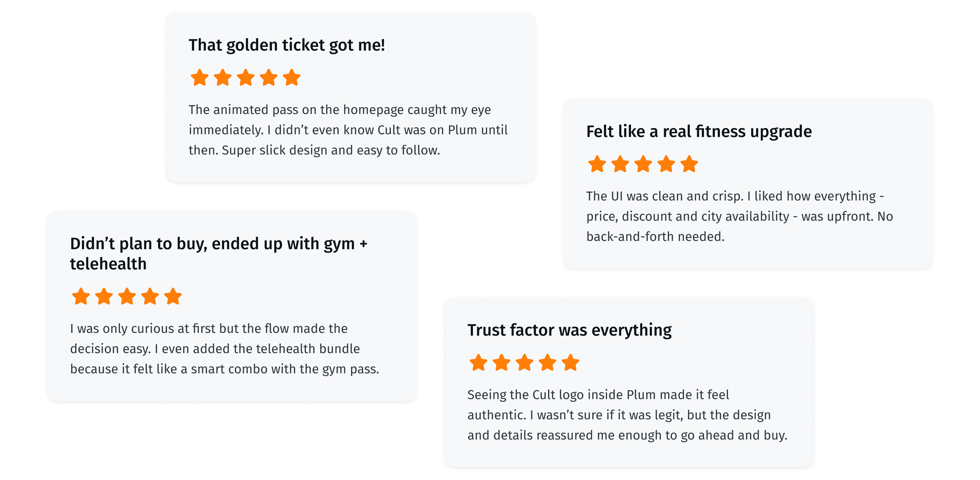Click the telehealth bundle review paragraph

click(x=225, y=349)
